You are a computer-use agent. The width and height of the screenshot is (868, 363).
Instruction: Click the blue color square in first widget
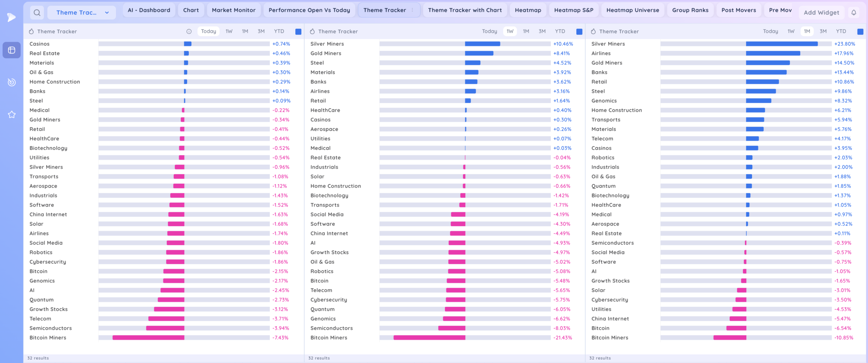pyautogui.click(x=298, y=32)
